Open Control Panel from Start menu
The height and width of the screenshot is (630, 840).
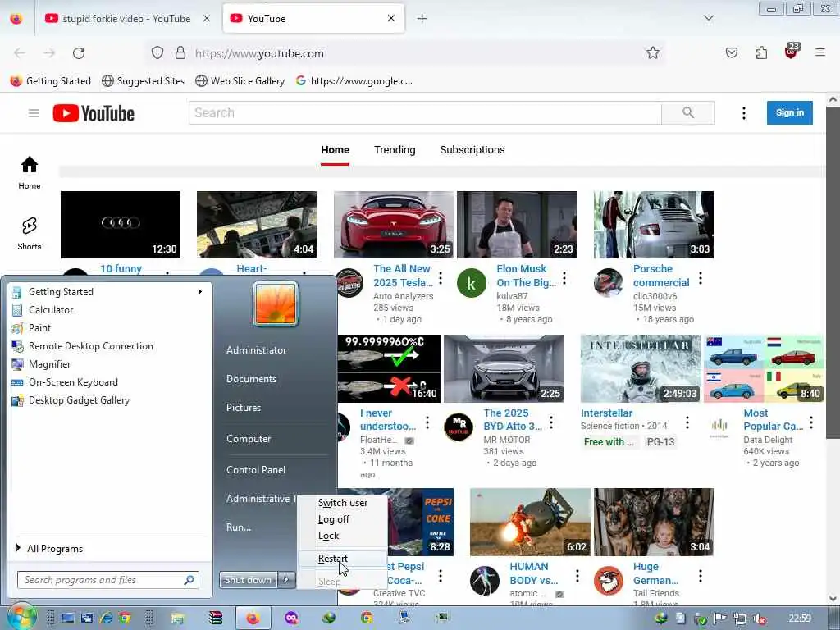click(256, 470)
